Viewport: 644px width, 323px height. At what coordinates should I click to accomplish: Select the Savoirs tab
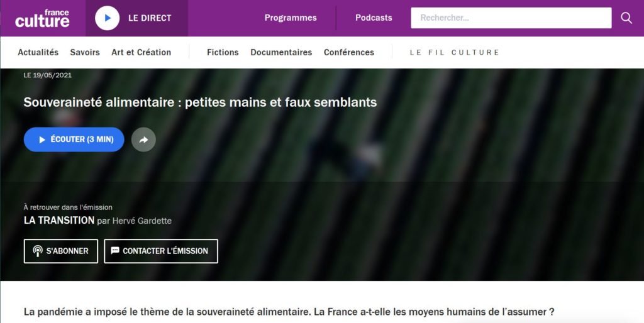tap(85, 52)
